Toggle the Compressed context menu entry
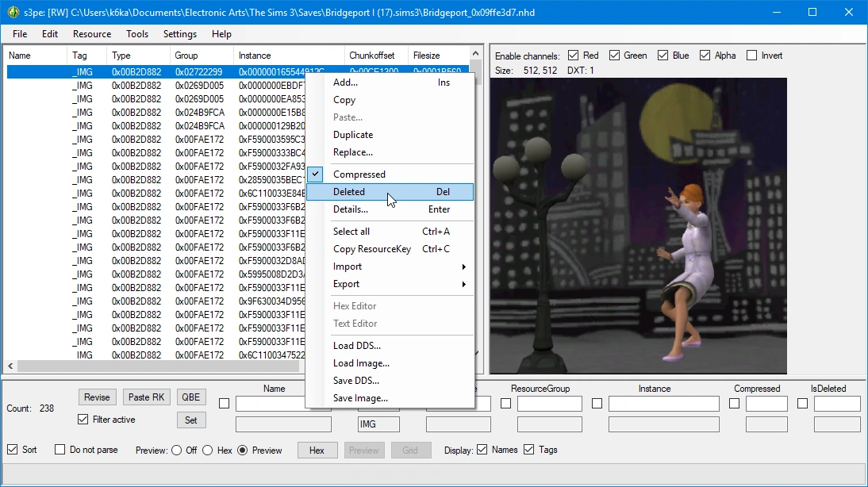The width and height of the screenshot is (868, 487). point(390,174)
